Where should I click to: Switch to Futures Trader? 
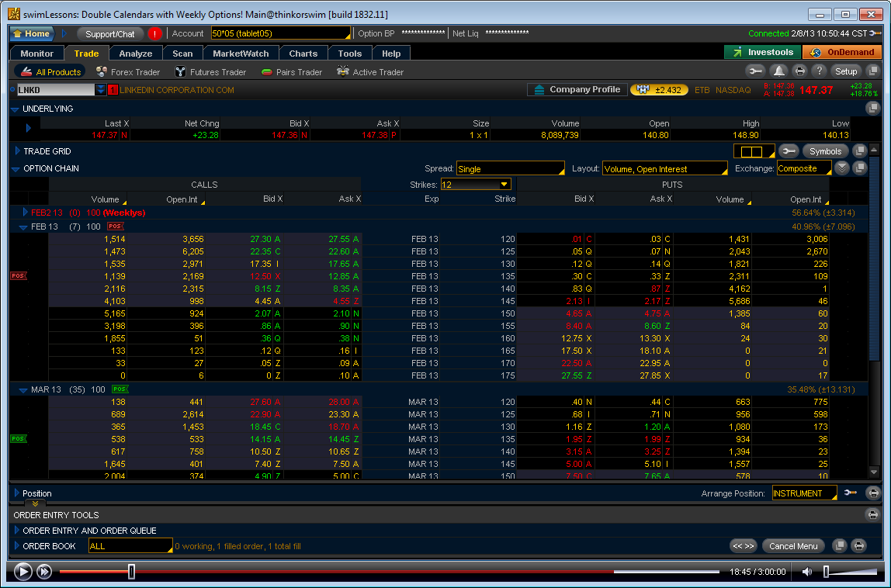[x=210, y=72]
